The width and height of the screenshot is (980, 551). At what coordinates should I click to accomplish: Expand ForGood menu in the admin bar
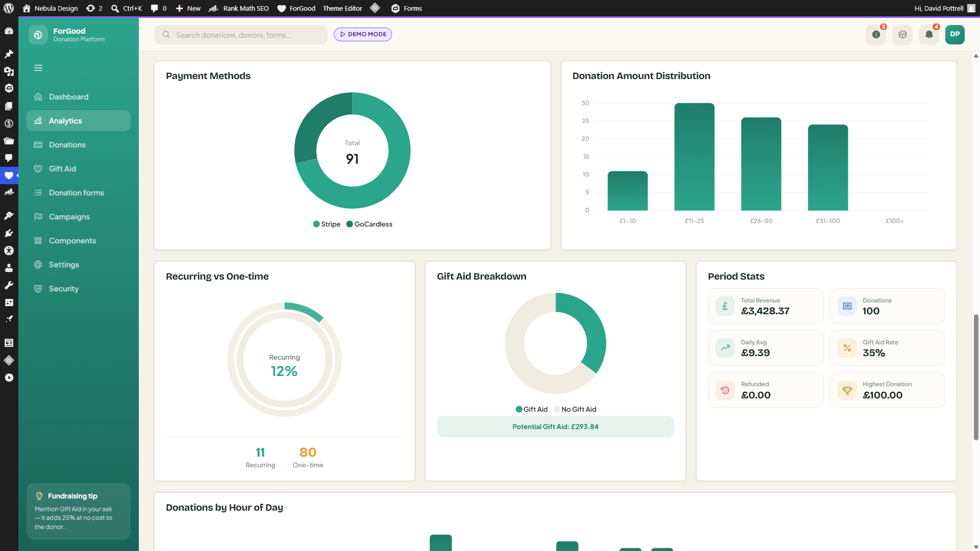[x=296, y=8]
